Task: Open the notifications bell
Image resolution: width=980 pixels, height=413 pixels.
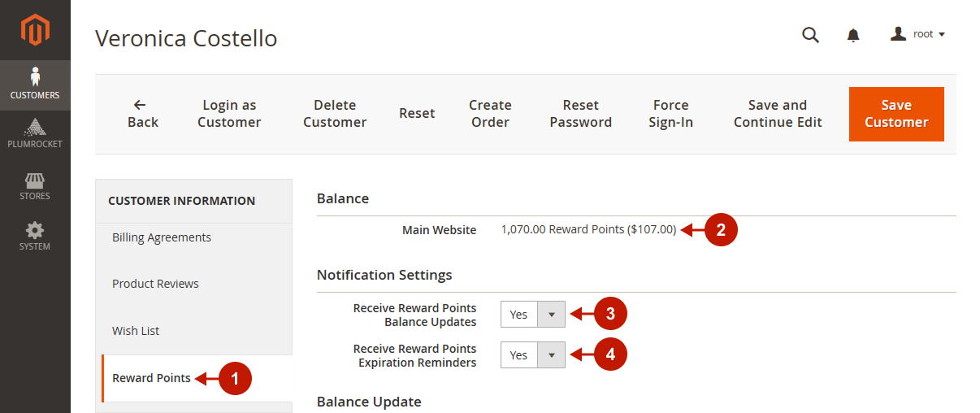Action: click(x=853, y=35)
